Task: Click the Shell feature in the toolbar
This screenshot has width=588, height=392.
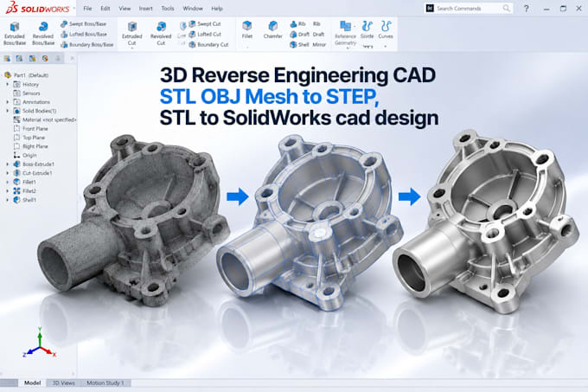Action: (299, 45)
